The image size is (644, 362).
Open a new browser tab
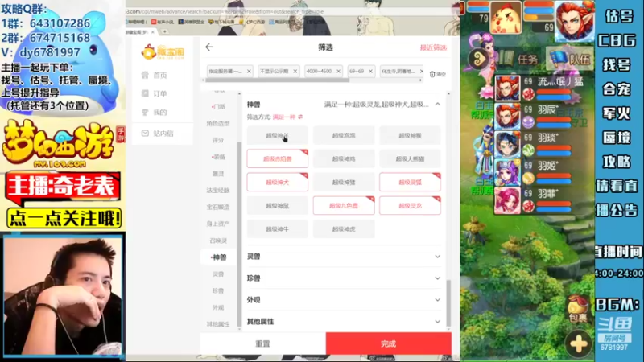(x=165, y=31)
